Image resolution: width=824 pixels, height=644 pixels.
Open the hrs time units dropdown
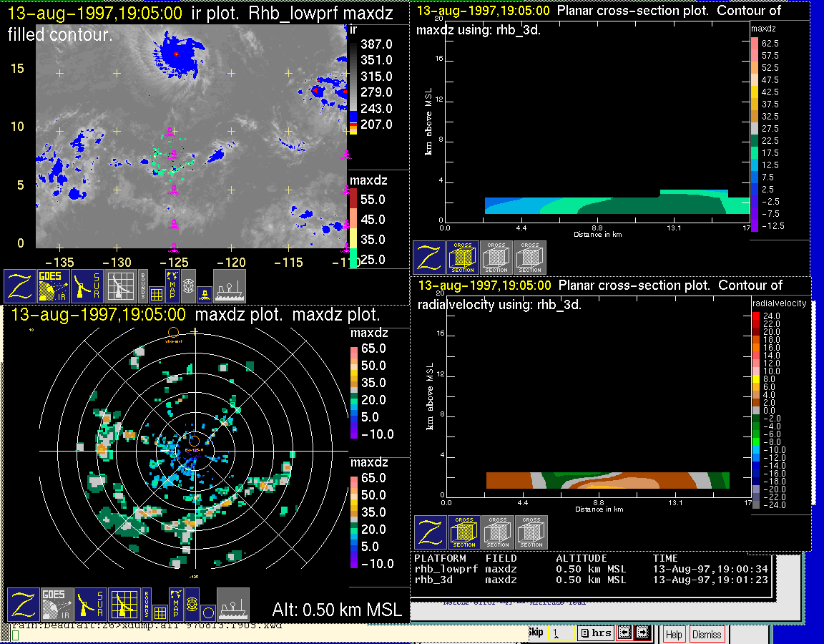(595, 633)
